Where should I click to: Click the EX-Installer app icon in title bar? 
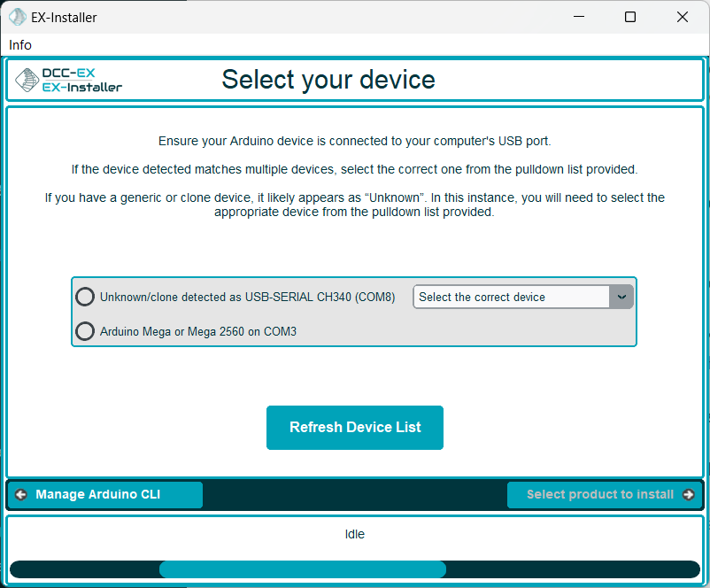tap(17, 17)
